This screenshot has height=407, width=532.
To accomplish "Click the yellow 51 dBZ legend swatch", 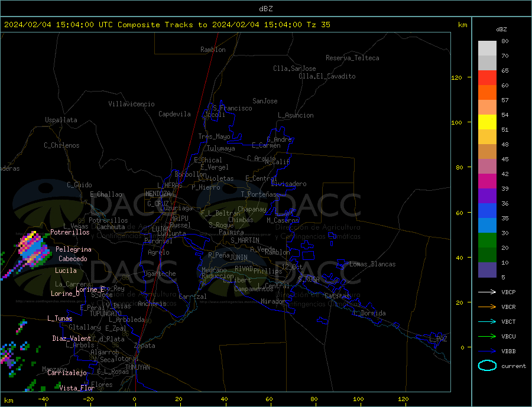I will pos(487,122).
